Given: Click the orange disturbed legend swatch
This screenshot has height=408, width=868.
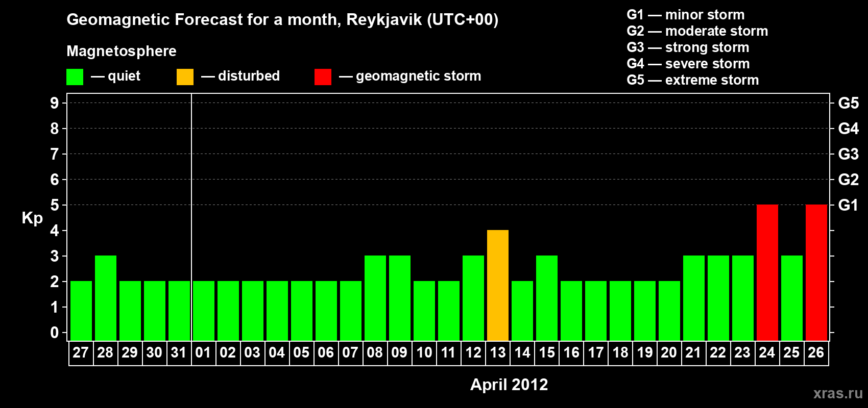Looking at the screenshot, I should [185, 77].
